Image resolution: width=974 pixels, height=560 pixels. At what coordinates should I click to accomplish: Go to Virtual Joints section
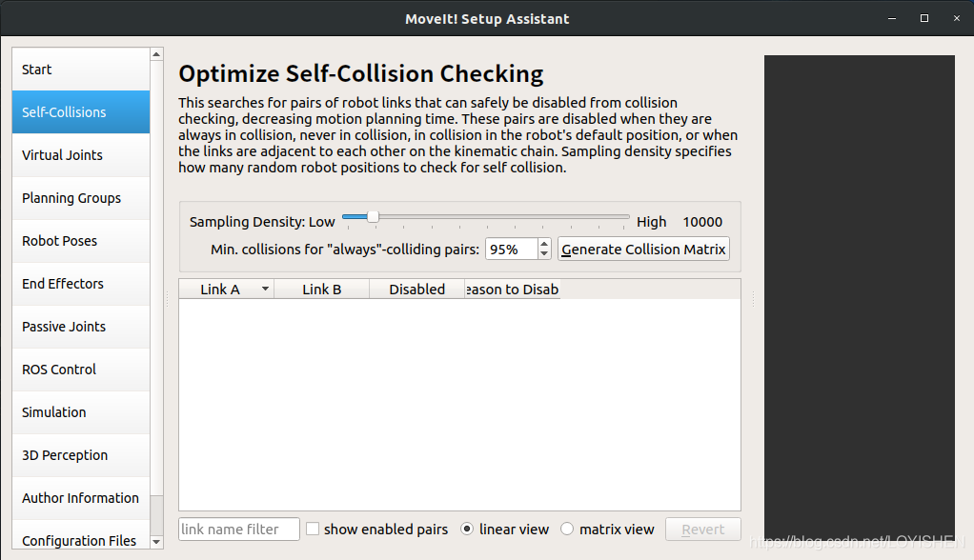tap(81, 154)
